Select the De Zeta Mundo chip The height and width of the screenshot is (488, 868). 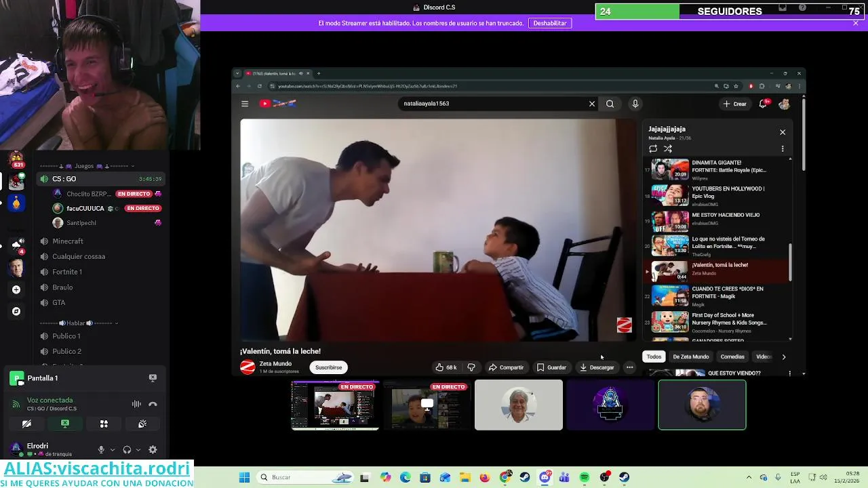pyautogui.click(x=690, y=357)
